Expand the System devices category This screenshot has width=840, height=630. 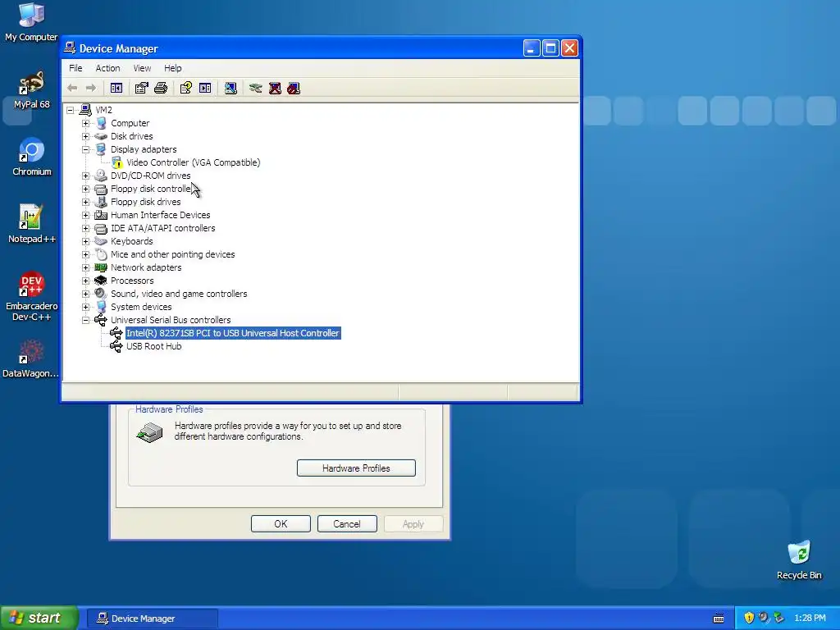click(85, 307)
